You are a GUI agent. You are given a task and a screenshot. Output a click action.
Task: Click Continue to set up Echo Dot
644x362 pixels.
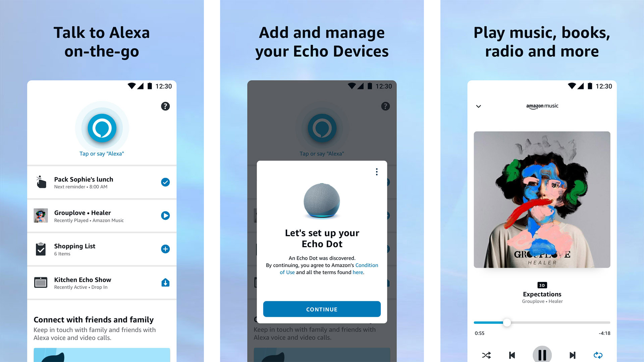[x=322, y=309]
